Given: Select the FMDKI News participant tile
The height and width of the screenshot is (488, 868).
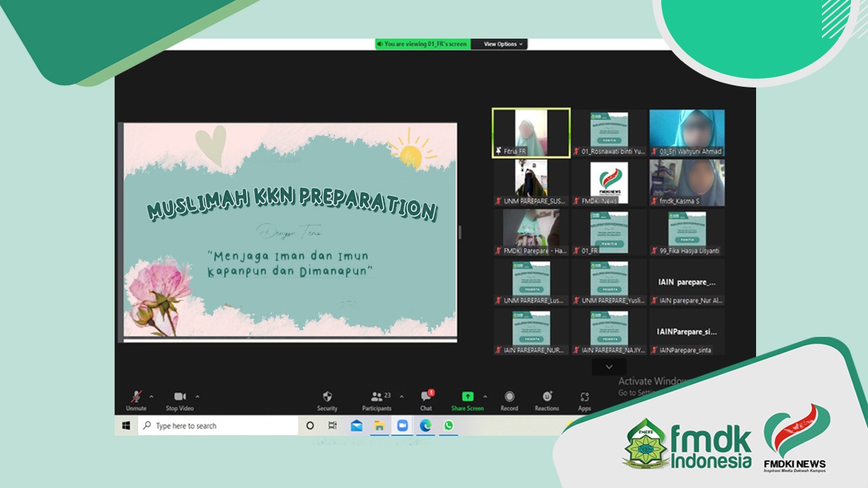Looking at the screenshot, I should click(x=608, y=182).
